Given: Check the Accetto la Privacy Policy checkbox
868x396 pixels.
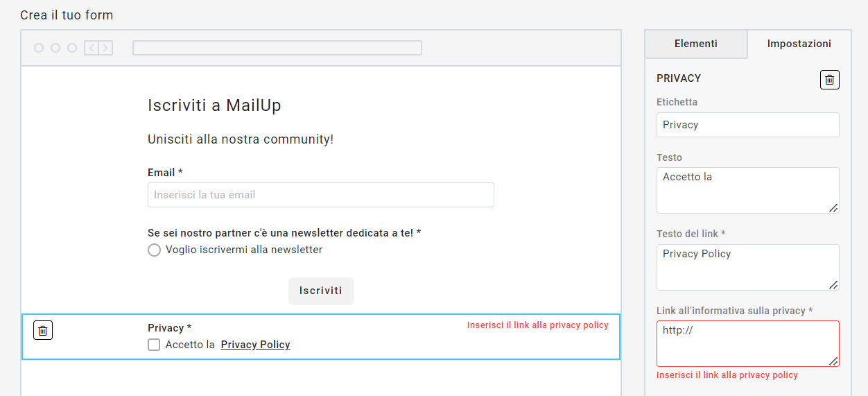Looking at the screenshot, I should [x=154, y=345].
